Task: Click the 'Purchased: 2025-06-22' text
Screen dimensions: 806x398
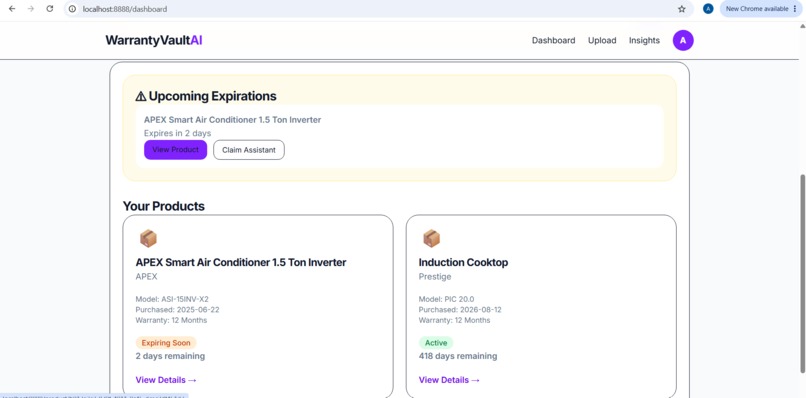Action: [x=177, y=310]
